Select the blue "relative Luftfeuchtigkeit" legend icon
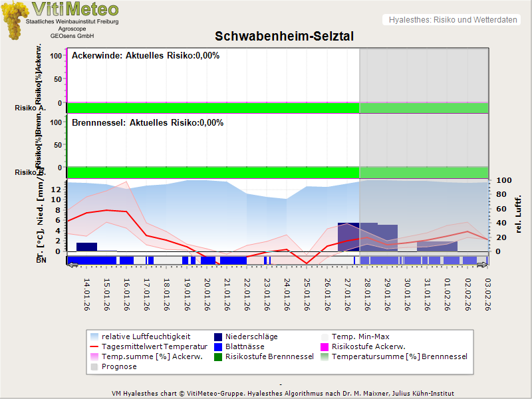 point(93,336)
